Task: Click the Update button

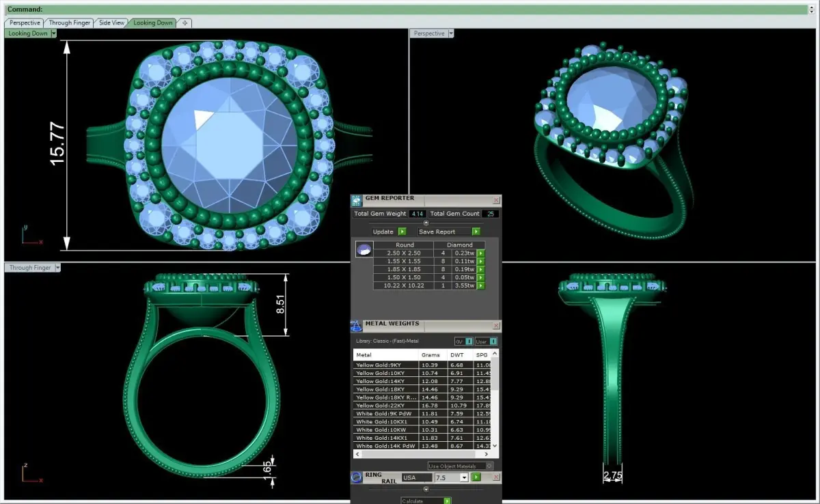Action: [383, 232]
